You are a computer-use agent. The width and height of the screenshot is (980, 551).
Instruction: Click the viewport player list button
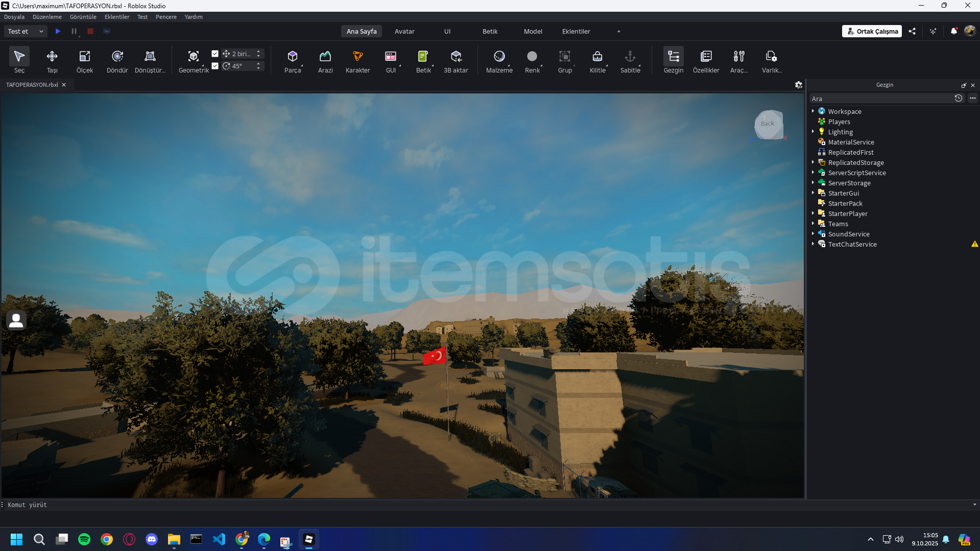point(16,320)
